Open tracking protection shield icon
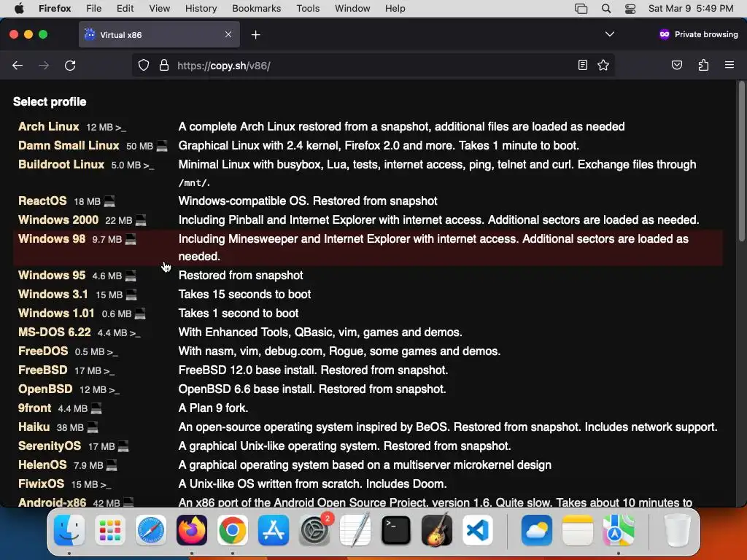The height and width of the screenshot is (560, 747). pos(144,65)
